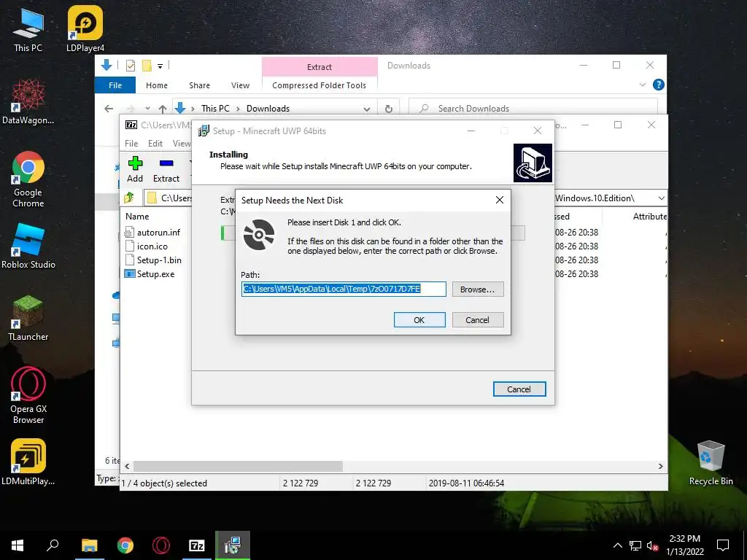
Task: Open the 7-Zip Edit menu
Action: click(x=155, y=144)
